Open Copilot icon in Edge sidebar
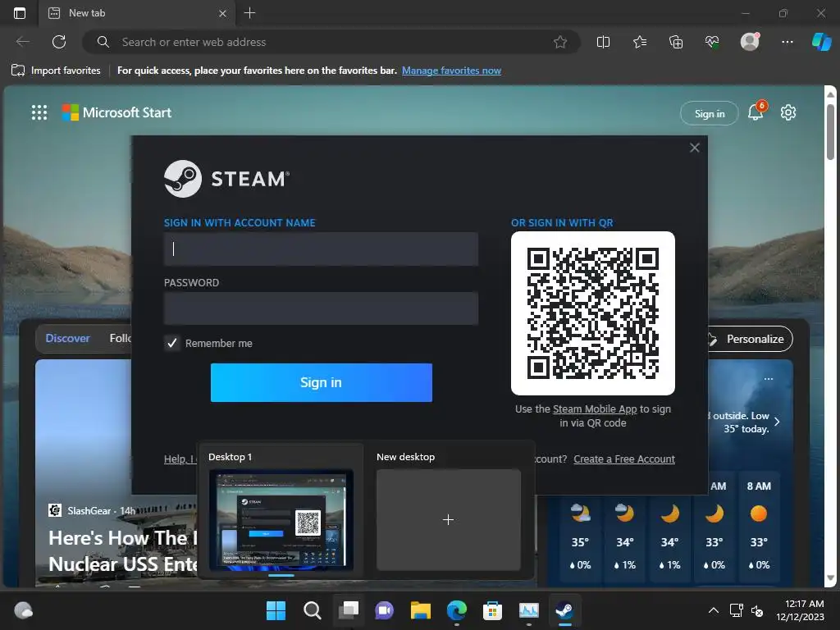The height and width of the screenshot is (630, 840). (x=821, y=41)
